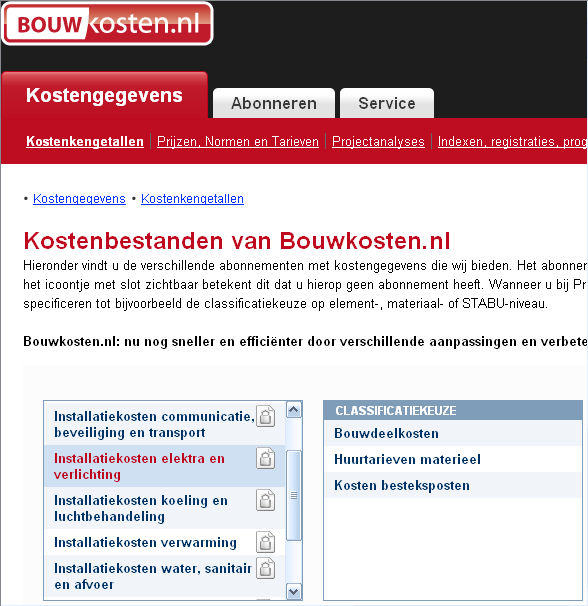Click lock icon beside Installatiekosten verwarming
Image resolution: width=588 pixels, height=606 pixels.
(x=266, y=542)
